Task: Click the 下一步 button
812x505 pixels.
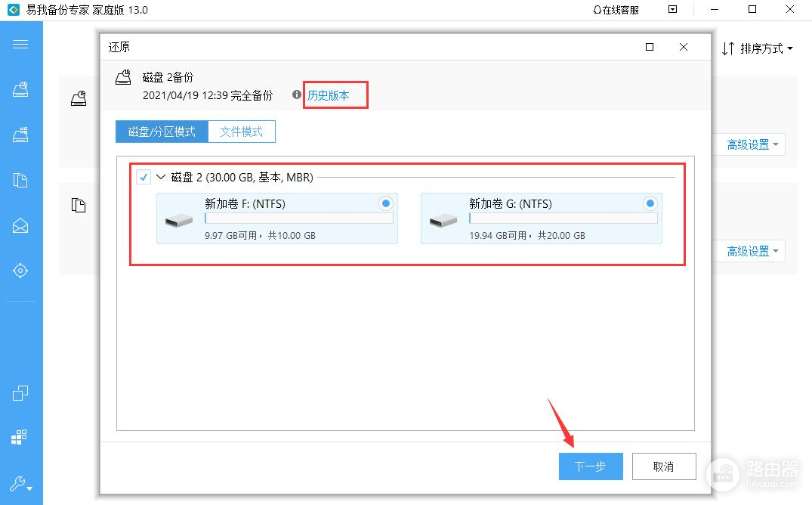Action: (x=591, y=466)
